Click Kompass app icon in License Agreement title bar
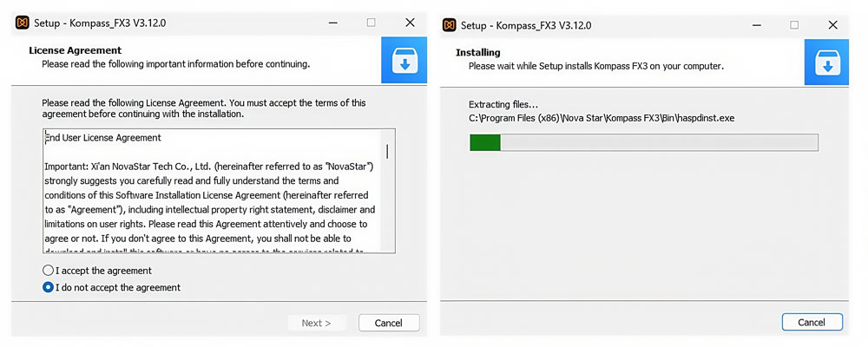Viewport: 868px width, 347px height. point(23,23)
